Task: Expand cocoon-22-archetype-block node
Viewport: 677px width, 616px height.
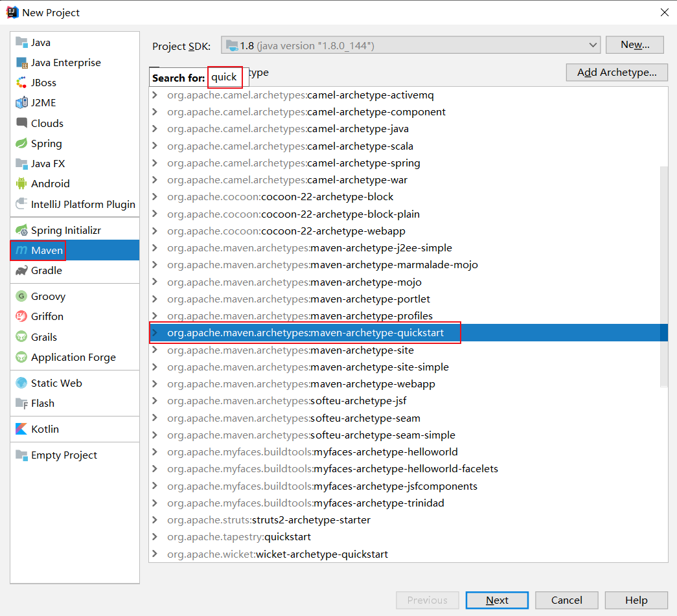Action: tap(155, 197)
